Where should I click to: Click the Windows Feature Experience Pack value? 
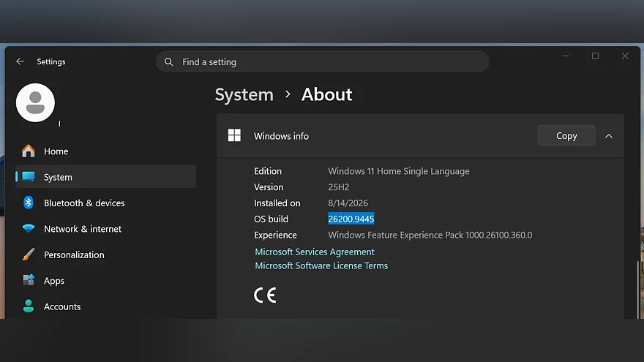pyautogui.click(x=430, y=235)
